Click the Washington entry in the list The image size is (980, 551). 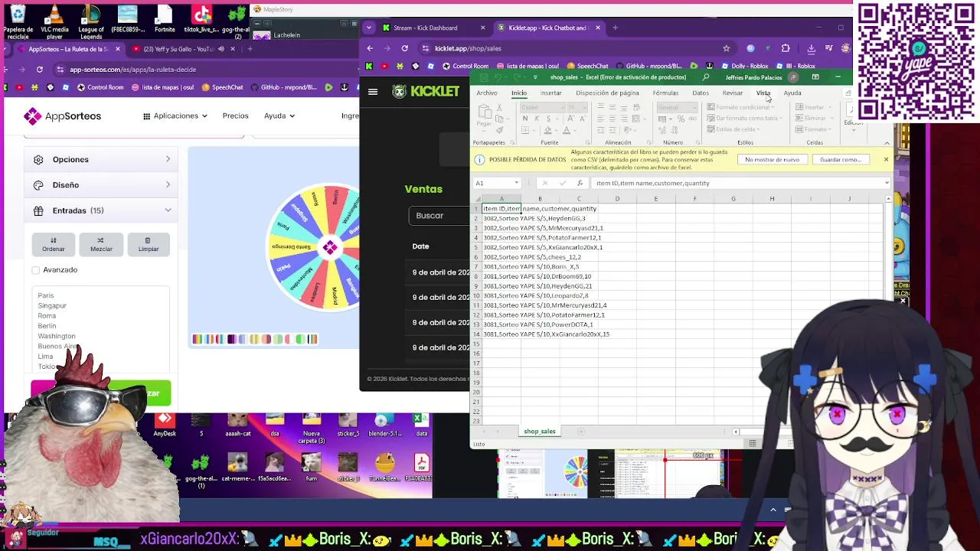[x=57, y=336]
